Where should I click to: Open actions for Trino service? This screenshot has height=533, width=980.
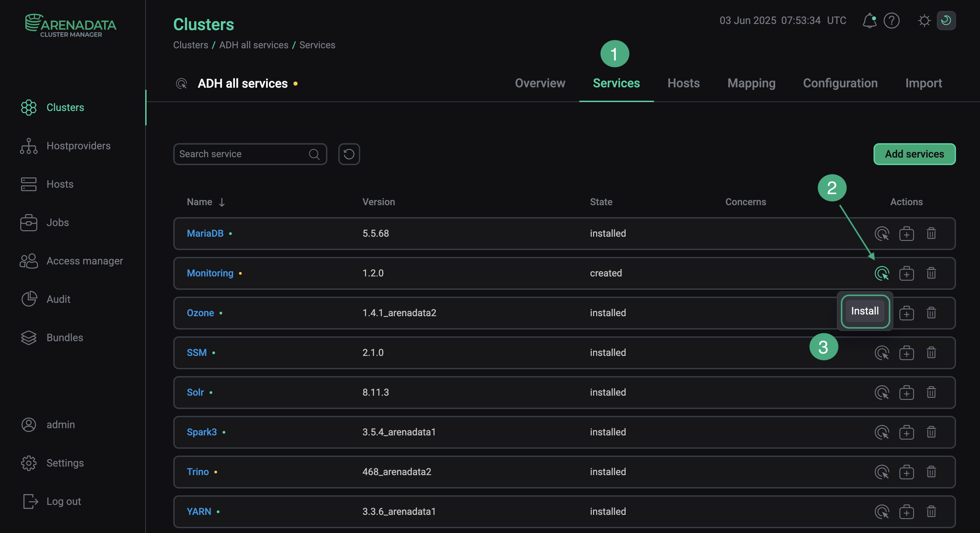pyautogui.click(x=882, y=472)
